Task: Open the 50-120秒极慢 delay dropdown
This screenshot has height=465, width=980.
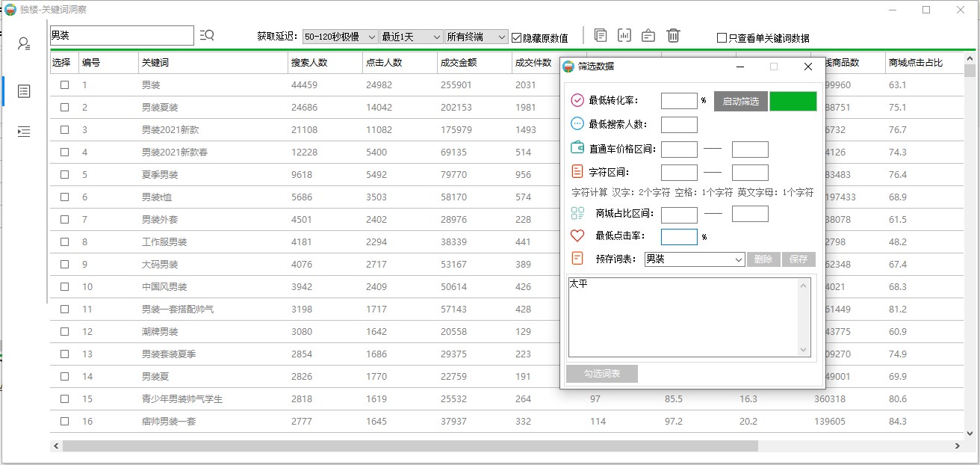Action: (x=341, y=37)
